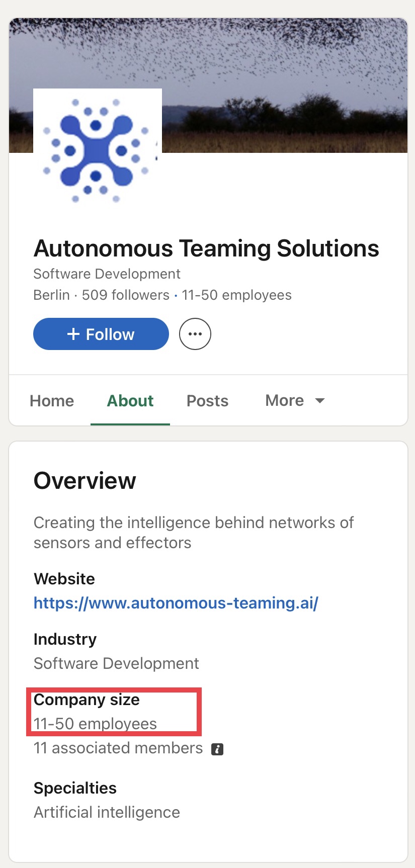Click the Company size label

click(x=87, y=700)
